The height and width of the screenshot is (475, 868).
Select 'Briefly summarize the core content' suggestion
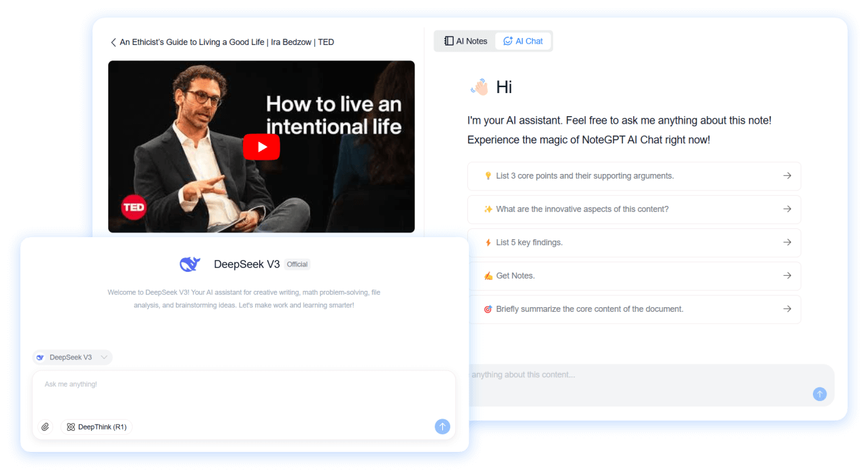tap(634, 309)
